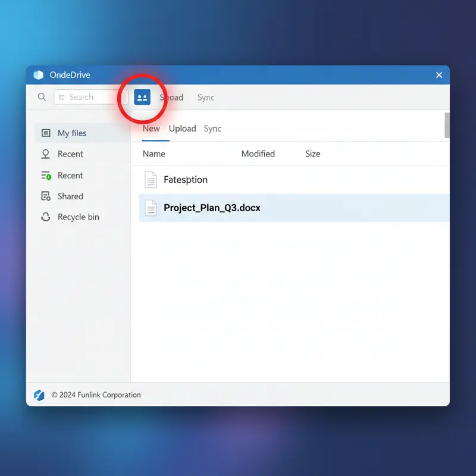Select the search magnifier icon
The image size is (476, 476).
(42, 96)
